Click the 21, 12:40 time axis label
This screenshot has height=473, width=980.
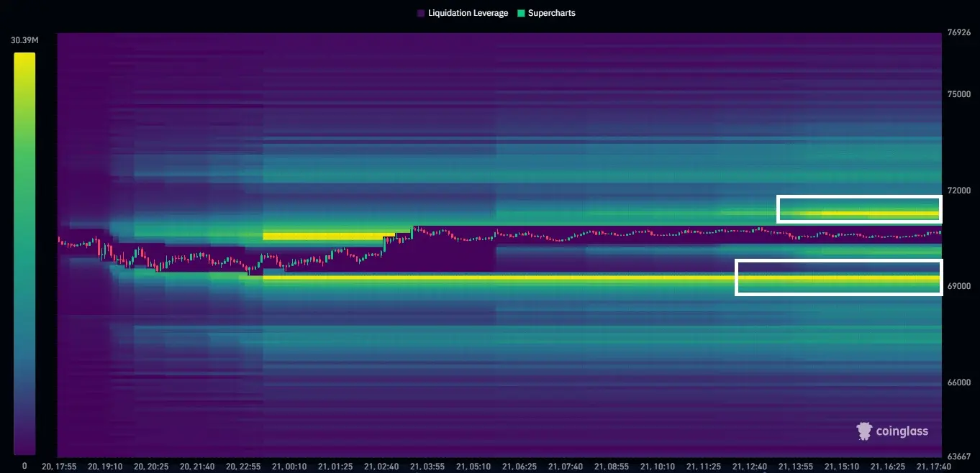point(750,467)
